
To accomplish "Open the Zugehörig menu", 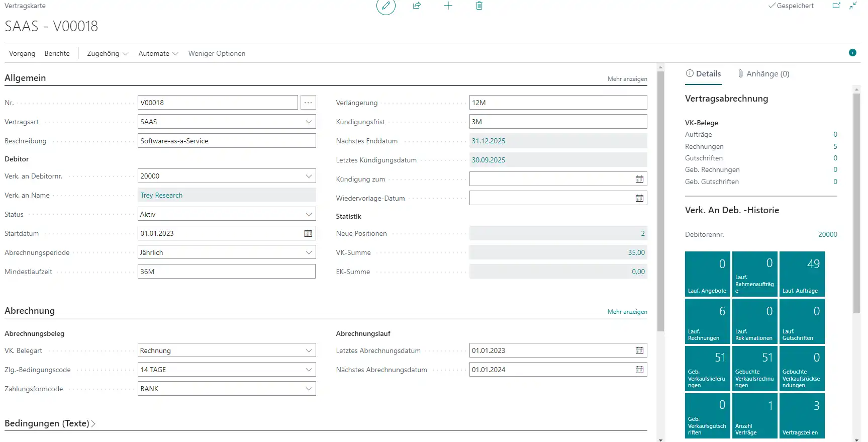I will [x=107, y=53].
